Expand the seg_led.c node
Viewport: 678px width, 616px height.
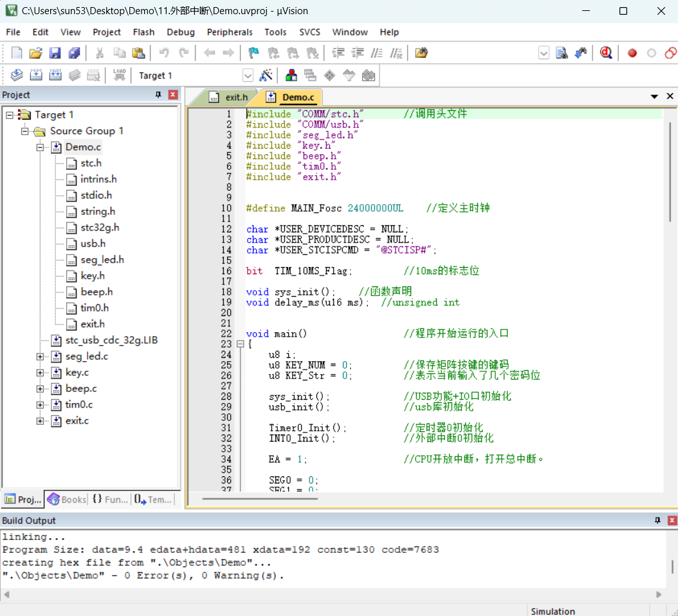[x=40, y=357]
